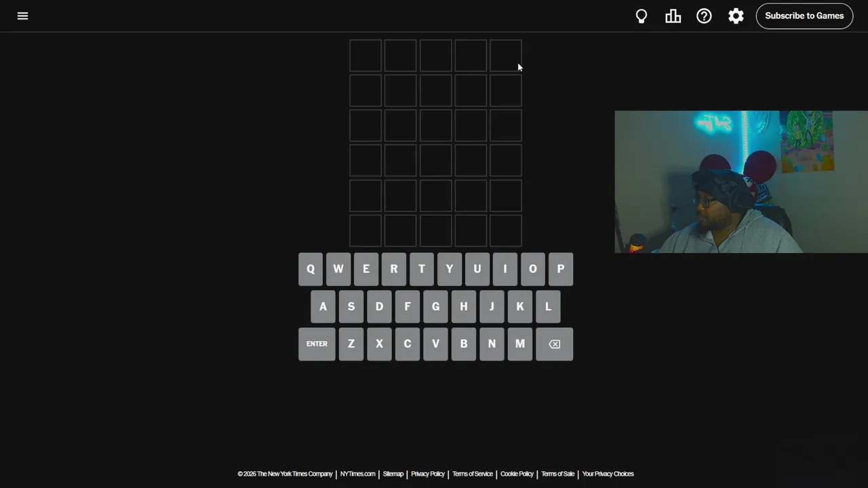
Task: View statistics bar chart icon
Action: coord(673,16)
